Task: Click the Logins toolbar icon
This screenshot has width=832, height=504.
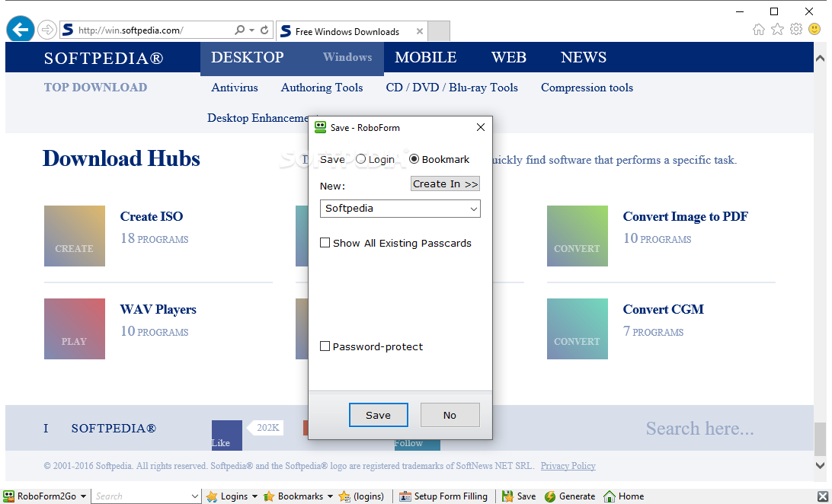Action: (x=212, y=496)
